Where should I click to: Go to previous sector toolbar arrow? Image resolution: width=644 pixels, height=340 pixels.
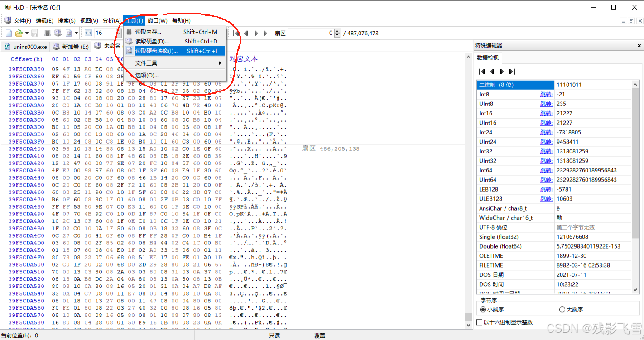(246, 33)
